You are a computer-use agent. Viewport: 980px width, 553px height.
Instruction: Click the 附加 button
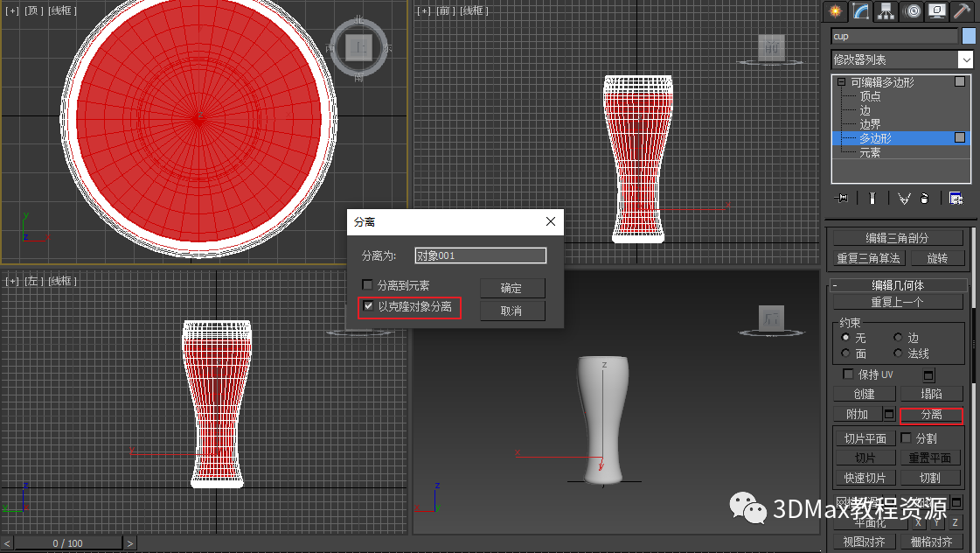(857, 414)
